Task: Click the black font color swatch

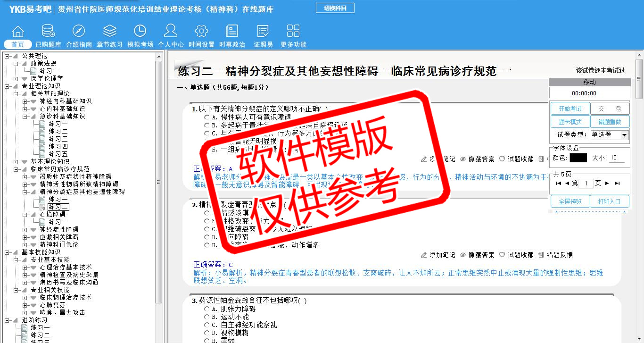Action: click(578, 158)
